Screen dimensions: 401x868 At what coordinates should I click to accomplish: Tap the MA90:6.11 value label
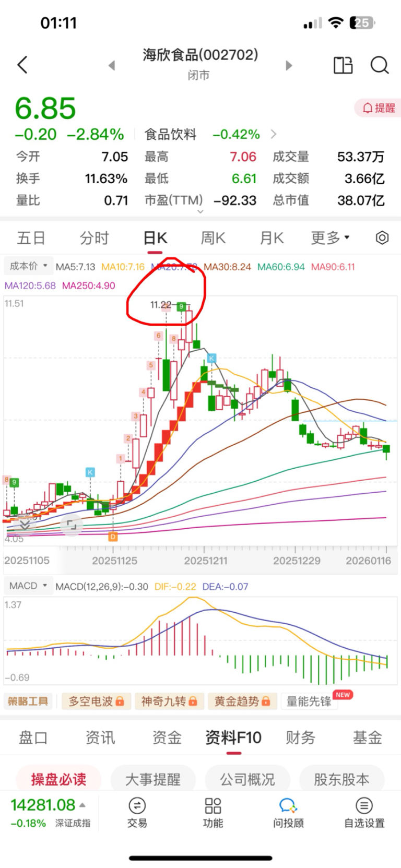pyautogui.click(x=333, y=267)
